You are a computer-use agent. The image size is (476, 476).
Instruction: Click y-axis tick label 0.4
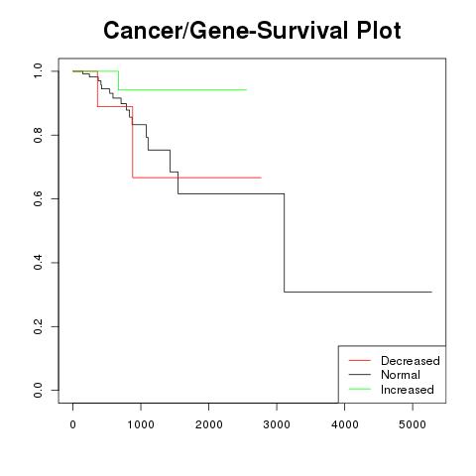[38, 263]
